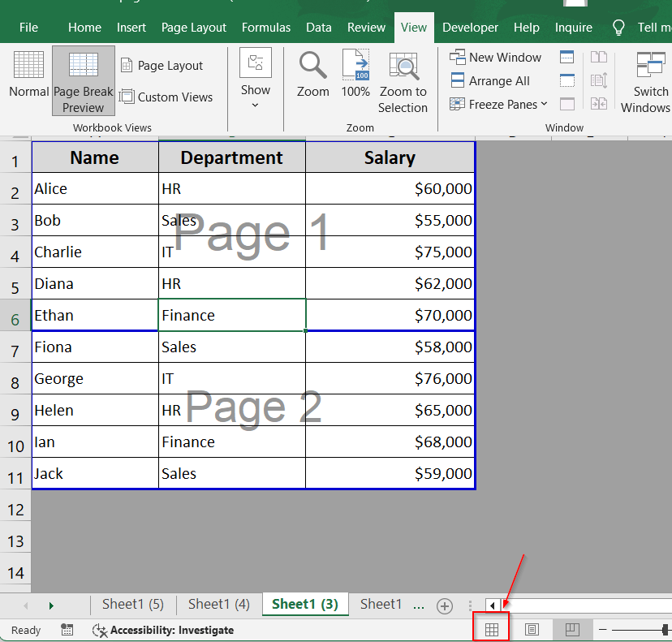672x642 pixels.
Task: Click the Unhide window icon
Action: click(566, 104)
